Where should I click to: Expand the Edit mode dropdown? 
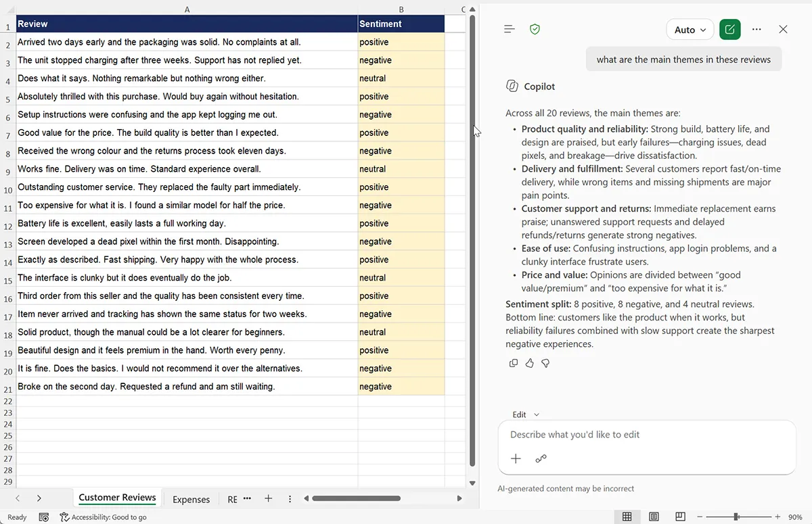tap(526, 414)
